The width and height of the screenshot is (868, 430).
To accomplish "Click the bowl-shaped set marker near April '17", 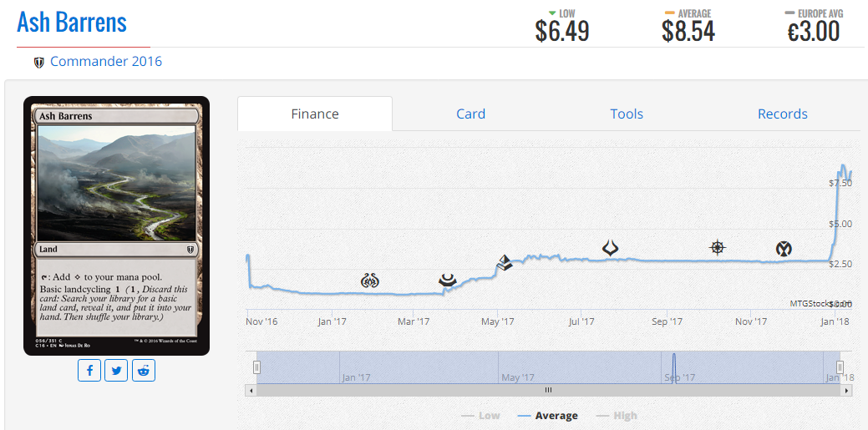I will 448,280.
